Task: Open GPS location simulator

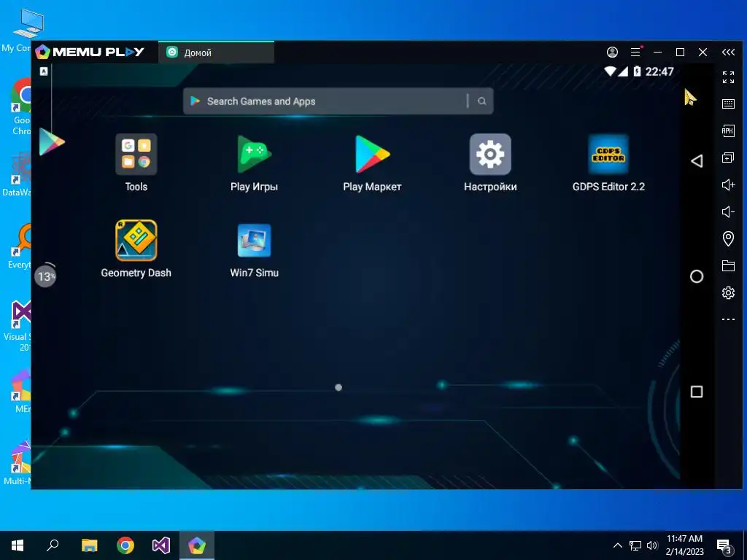Action: tap(728, 238)
